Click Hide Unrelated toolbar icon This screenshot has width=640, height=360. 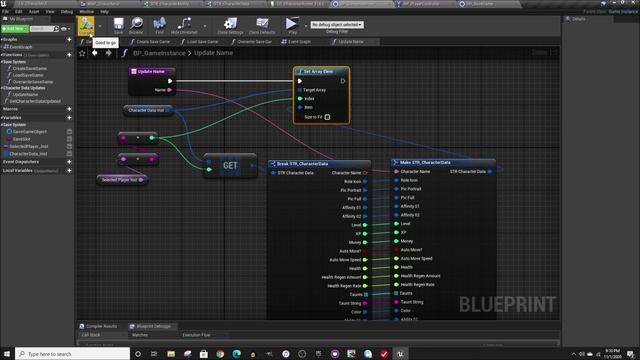[184, 26]
